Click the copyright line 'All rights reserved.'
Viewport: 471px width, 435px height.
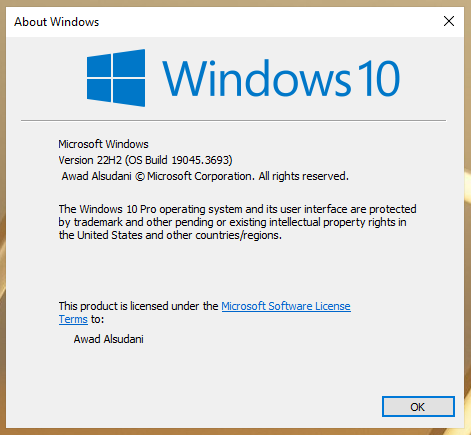(x=304, y=176)
